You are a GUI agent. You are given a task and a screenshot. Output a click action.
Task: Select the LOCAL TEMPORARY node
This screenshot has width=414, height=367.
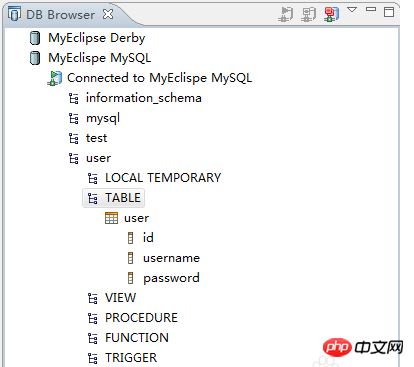[163, 178]
